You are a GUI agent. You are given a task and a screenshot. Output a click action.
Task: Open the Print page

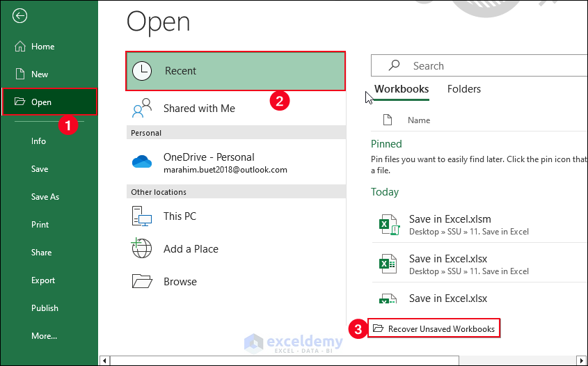[x=40, y=224]
